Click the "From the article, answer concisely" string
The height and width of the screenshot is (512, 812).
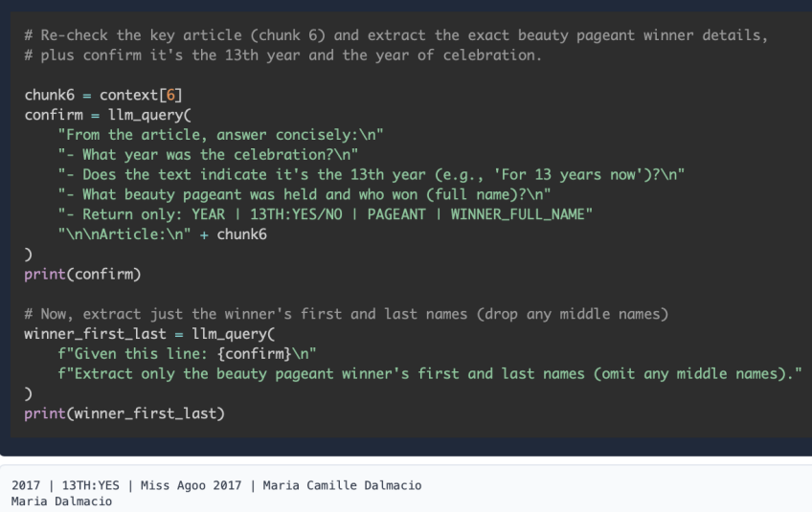(220, 135)
